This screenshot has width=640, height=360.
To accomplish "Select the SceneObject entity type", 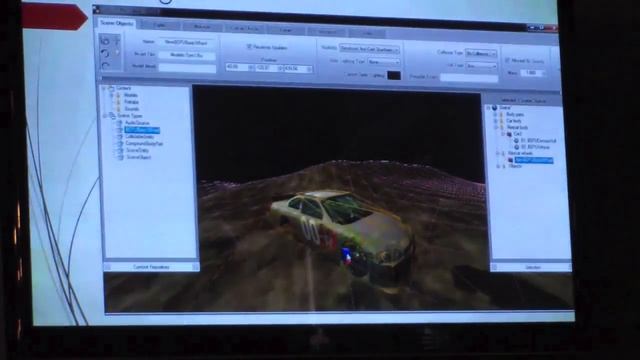I will (x=138, y=157).
